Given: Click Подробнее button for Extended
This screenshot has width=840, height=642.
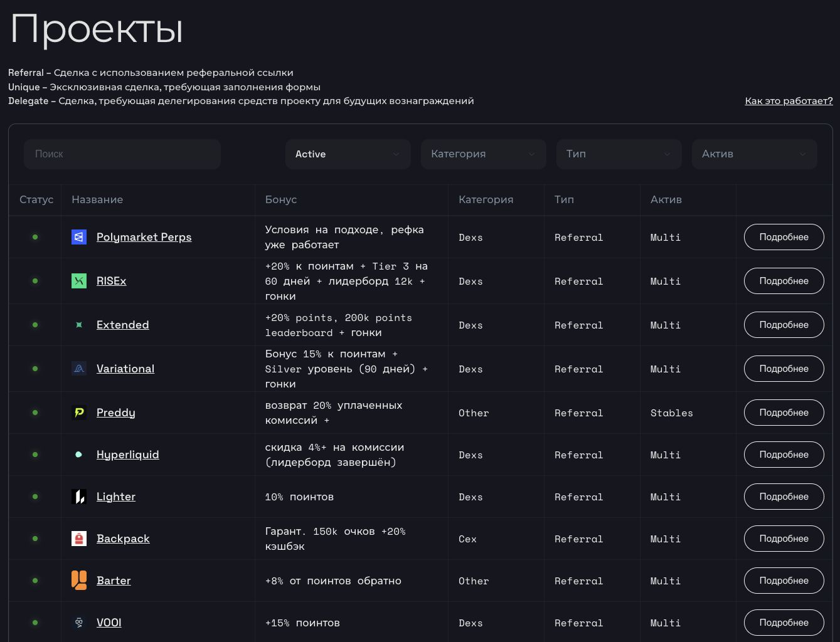Looking at the screenshot, I should coord(784,325).
